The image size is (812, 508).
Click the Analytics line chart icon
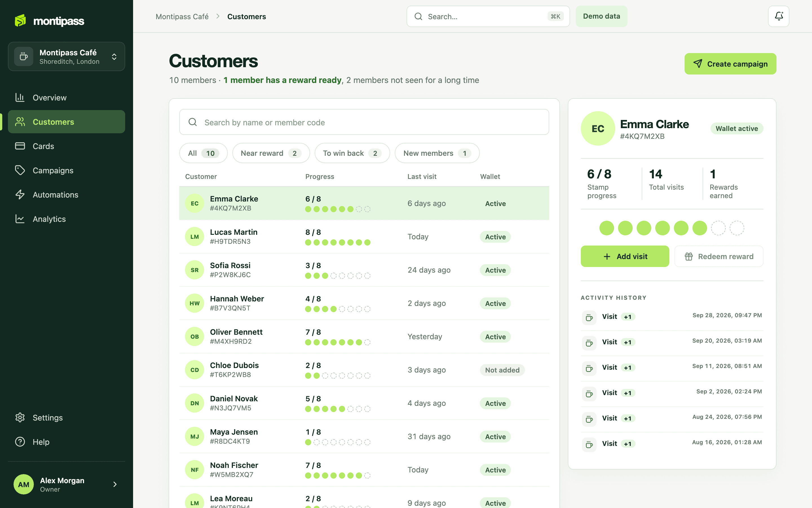(x=20, y=219)
